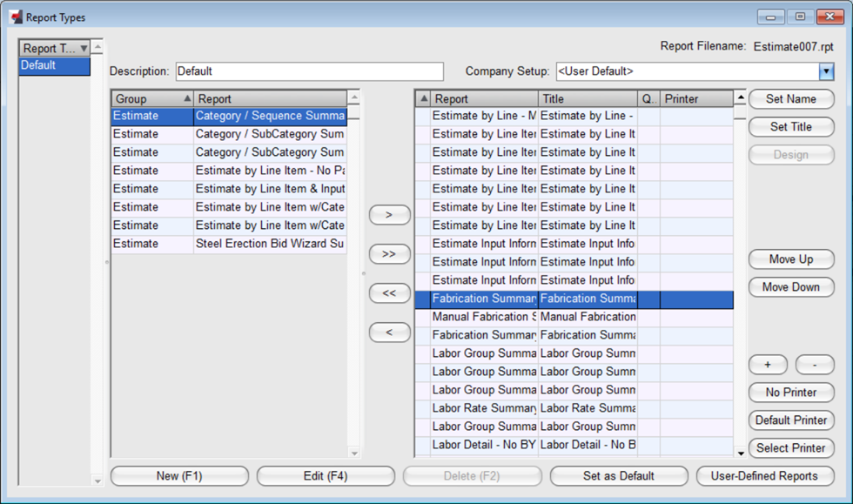
Task: Click the '-' button near the printer controls
Action: coord(815,365)
